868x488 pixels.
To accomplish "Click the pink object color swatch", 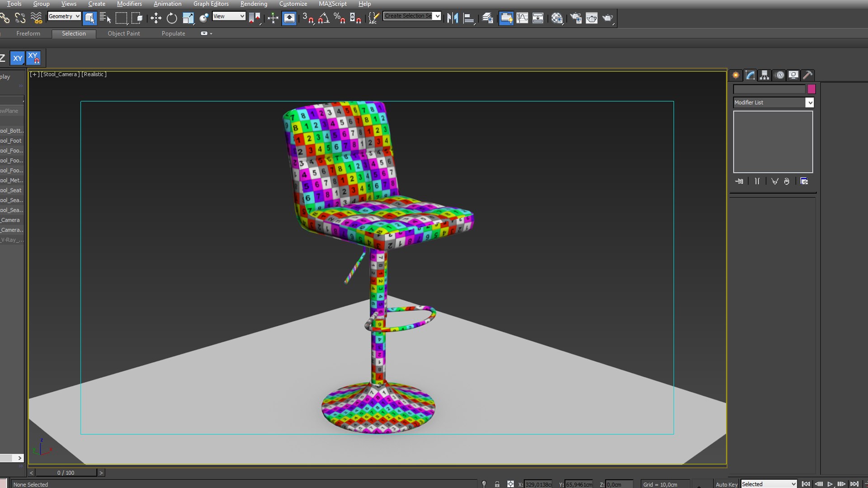I will 811,89.
